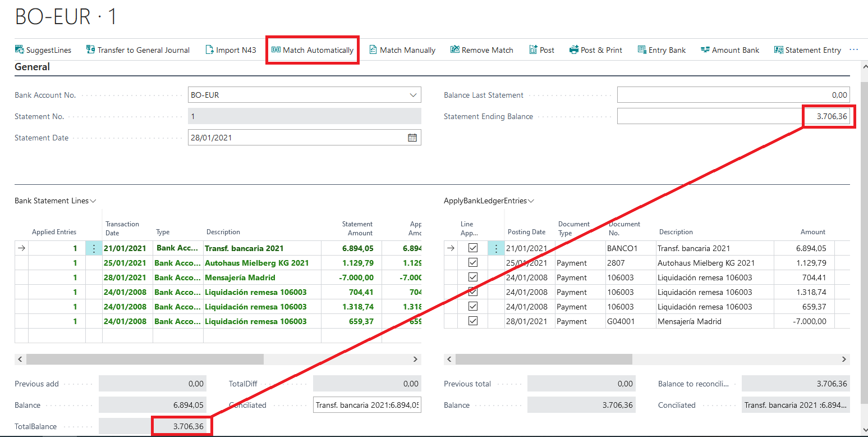The width and height of the screenshot is (868, 437).
Task: Click statement amount 6.894,05 cell
Action: 351,248
